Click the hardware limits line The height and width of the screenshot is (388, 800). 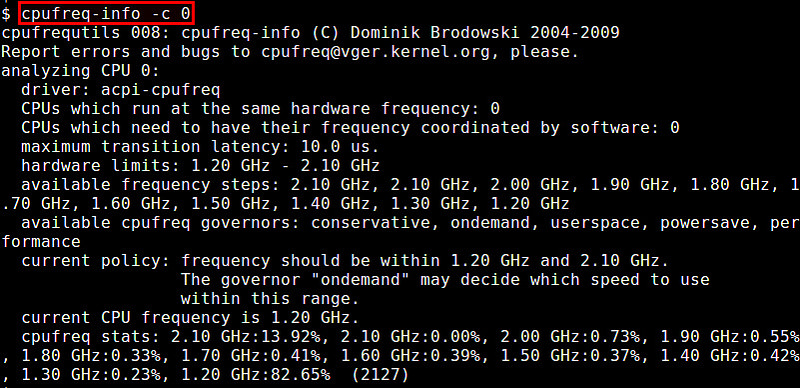[201, 166]
